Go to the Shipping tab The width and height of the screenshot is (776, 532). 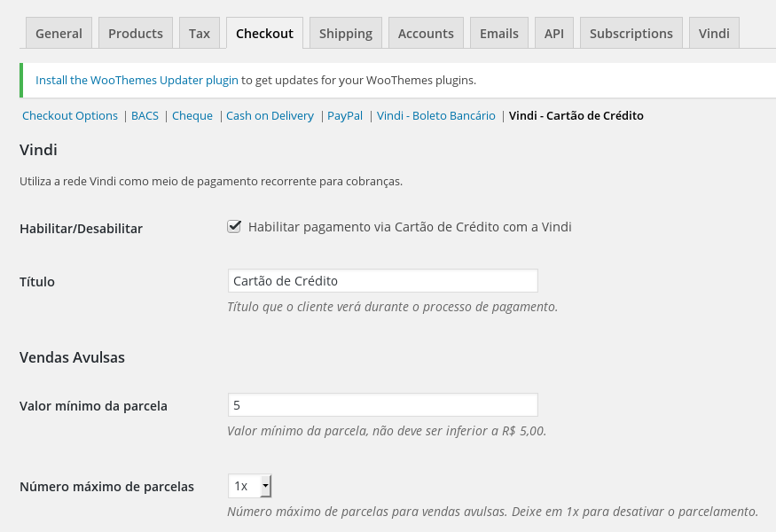[x=346, y=33]
